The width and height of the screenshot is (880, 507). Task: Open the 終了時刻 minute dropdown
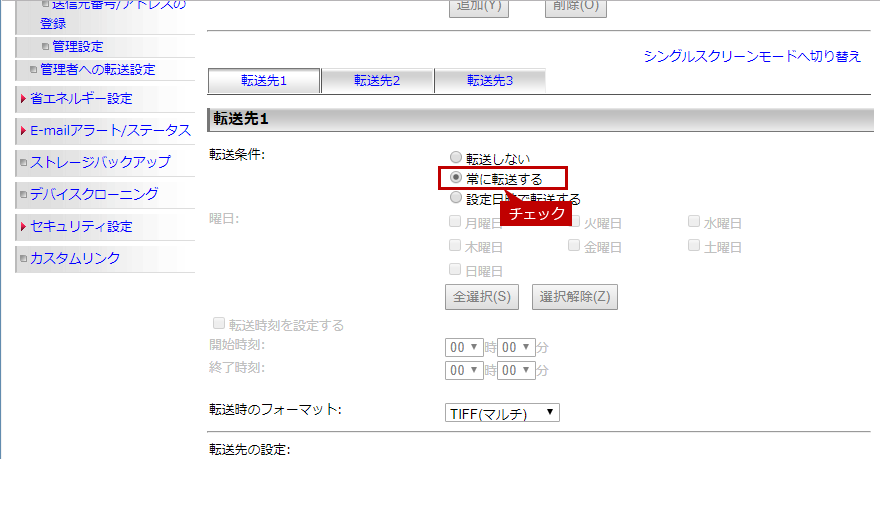pyautogui.click(x=516, y=369)
